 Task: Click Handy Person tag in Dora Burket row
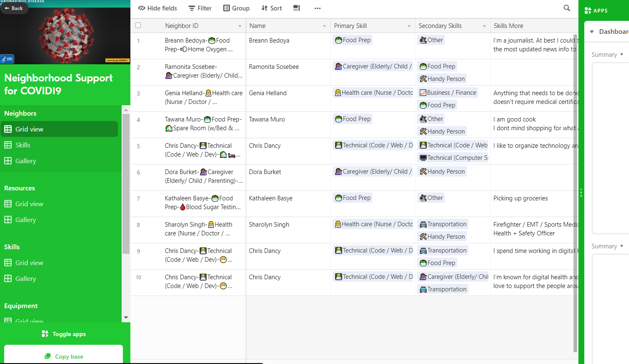pos(442,172)
